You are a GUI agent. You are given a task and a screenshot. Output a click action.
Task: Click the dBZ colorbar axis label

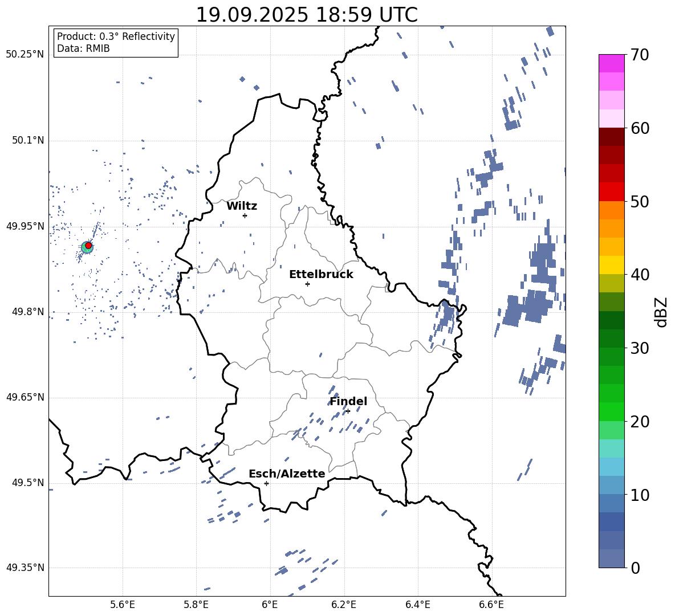(661, 312)
